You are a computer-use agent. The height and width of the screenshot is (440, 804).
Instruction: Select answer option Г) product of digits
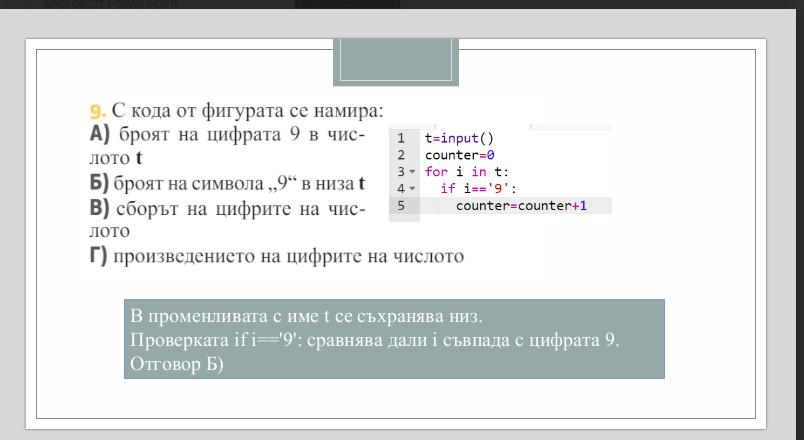coord(276,255)
